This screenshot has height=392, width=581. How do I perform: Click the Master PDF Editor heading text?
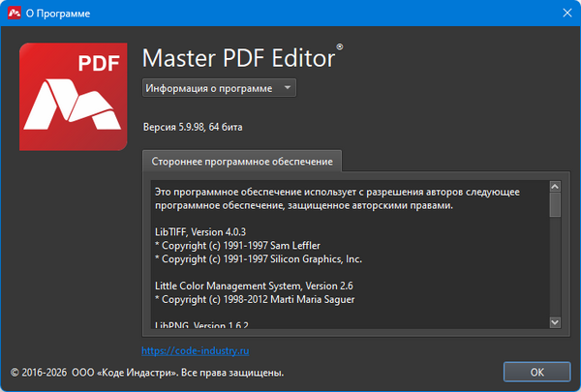239,57
